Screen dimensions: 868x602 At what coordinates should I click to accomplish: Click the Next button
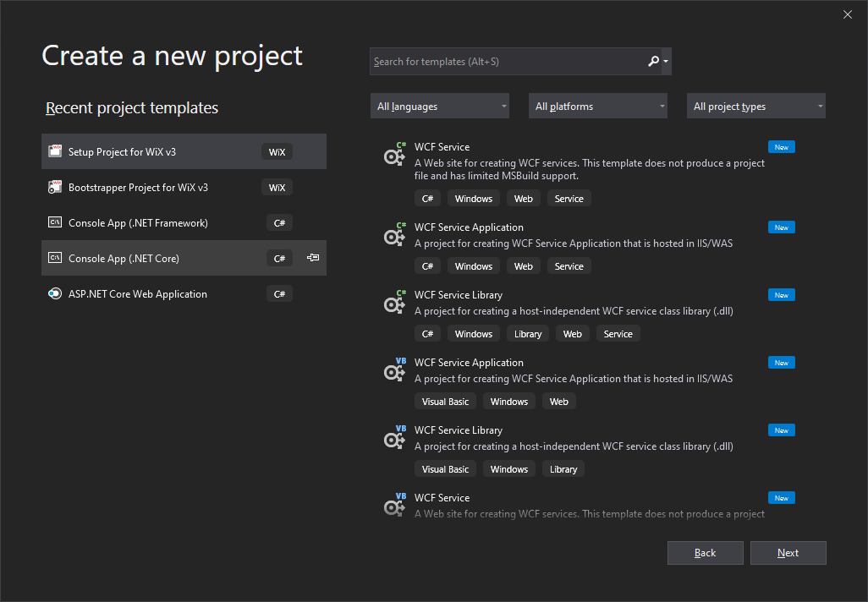[788, 552]
